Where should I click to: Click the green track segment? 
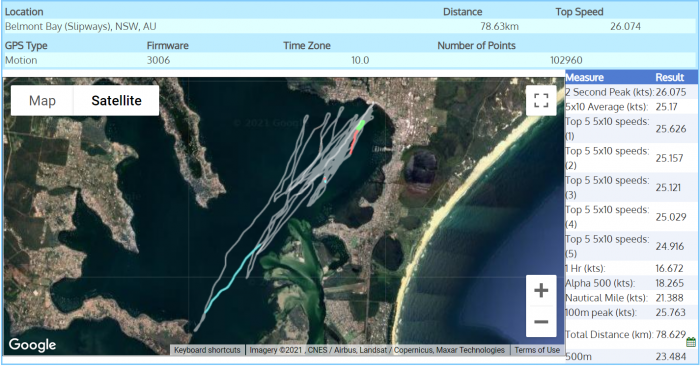click(360, 125)
